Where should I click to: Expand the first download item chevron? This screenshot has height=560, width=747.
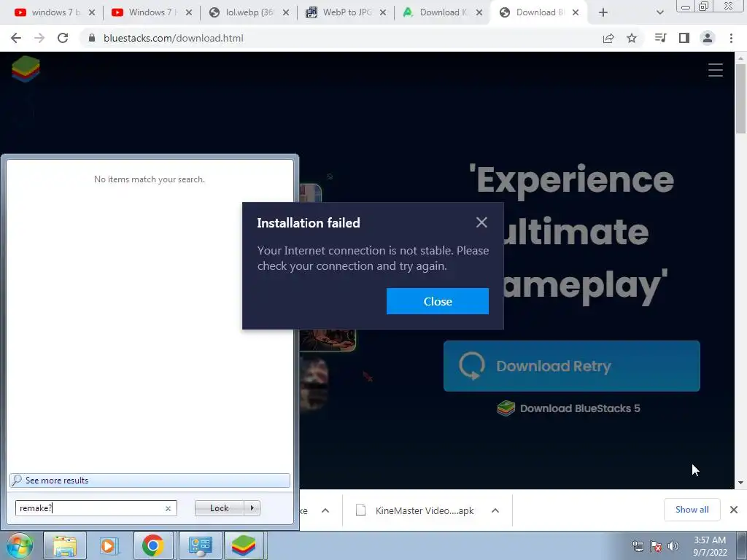(x=325, y=510)
